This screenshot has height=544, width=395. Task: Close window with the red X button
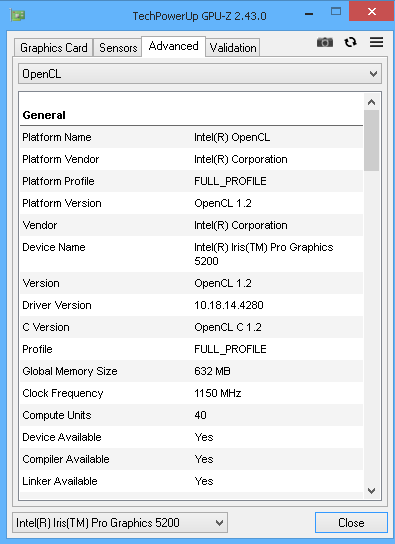click(372, 12)
